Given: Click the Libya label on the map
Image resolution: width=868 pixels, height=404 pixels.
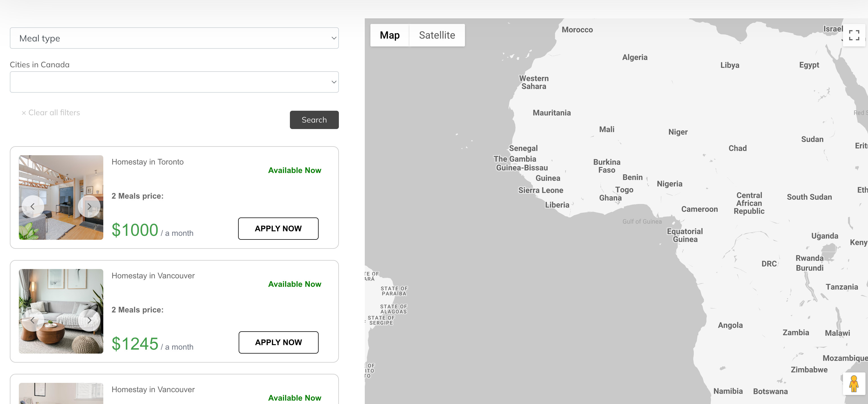Looking at the screenshot, I should [x=730, y=65].
